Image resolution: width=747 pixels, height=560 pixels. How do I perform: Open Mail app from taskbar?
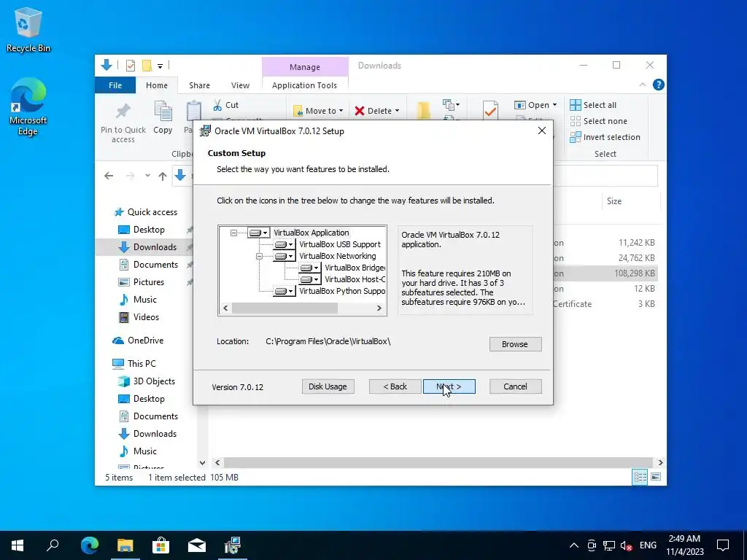coord(197,545)
